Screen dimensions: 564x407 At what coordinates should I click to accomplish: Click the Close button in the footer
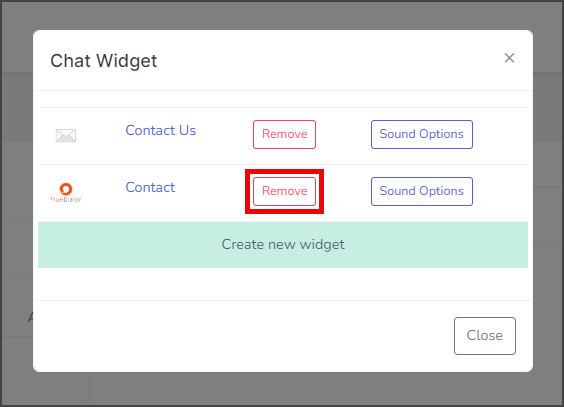coord(485,336)
